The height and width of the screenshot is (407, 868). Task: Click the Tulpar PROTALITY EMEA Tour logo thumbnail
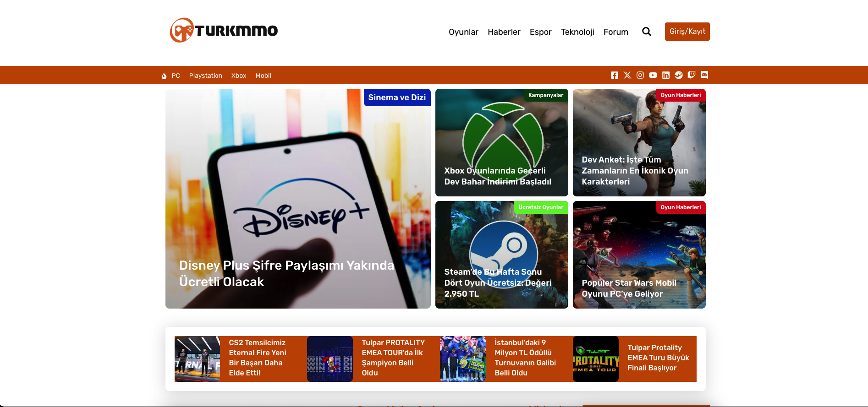tap(596, 359)
